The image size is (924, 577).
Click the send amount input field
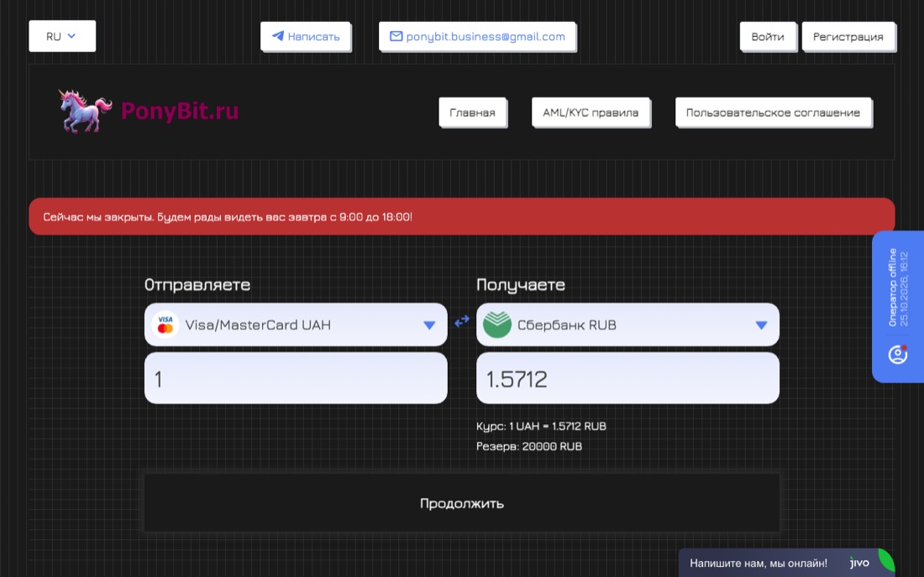tap(296, 379)
